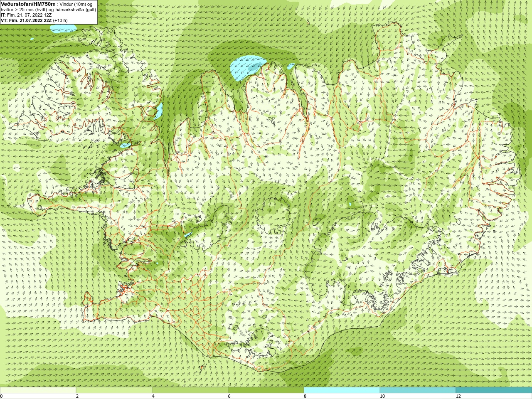This screenshot has height=399, width=532.
Task: Click the 6–8 m/s dark green legend swatch
Action: tap(266, 390)
